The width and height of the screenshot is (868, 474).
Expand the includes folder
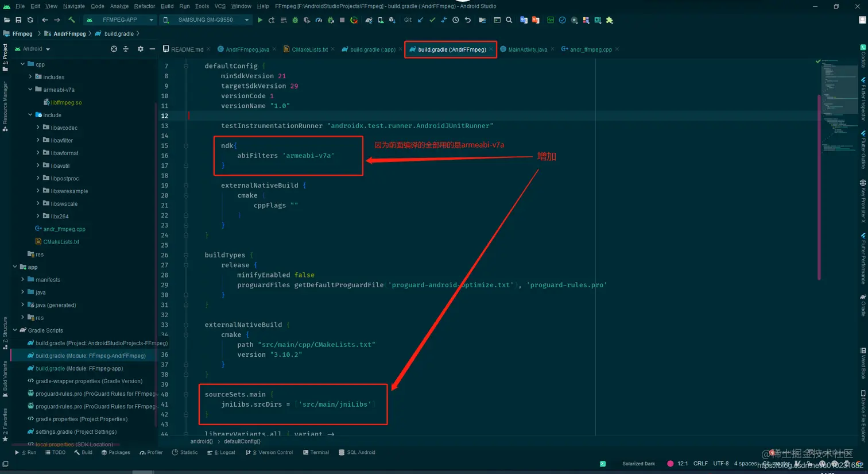[x=30, y=76]
